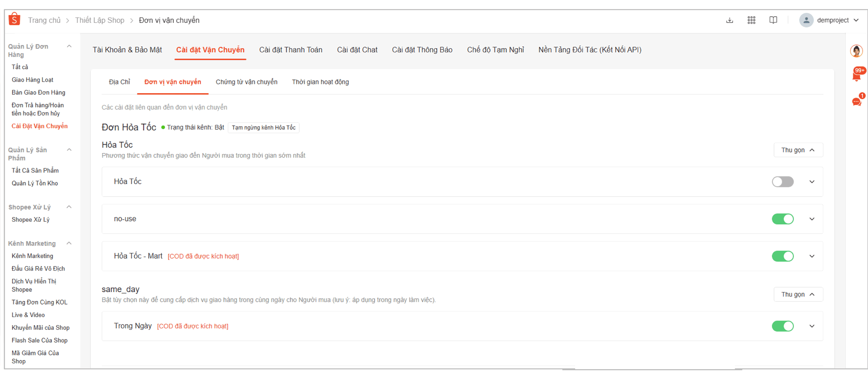
Task: Open Cài đặt Chat tab
Action: 357,50
